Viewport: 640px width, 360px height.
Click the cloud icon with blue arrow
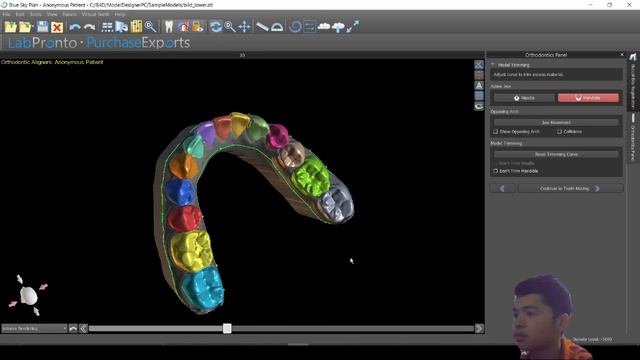point(338,27)
